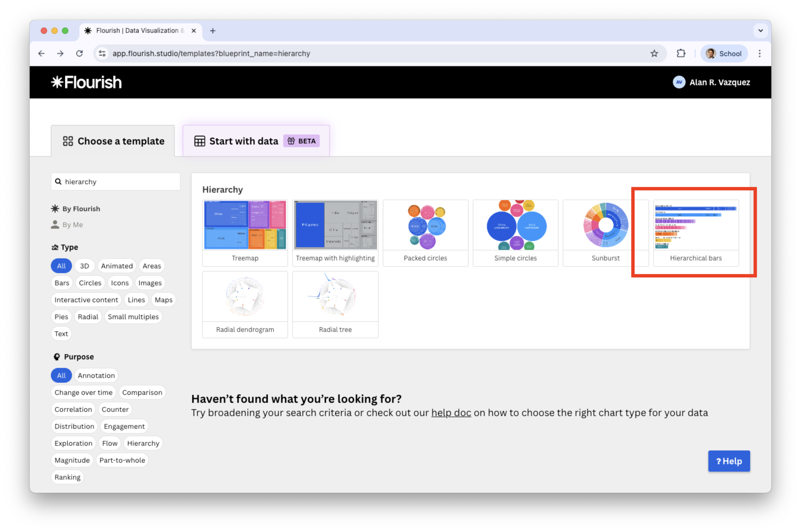Open a new browser tab with plus
The height and width of the screenshot is (532, 801).
point(213,31)
